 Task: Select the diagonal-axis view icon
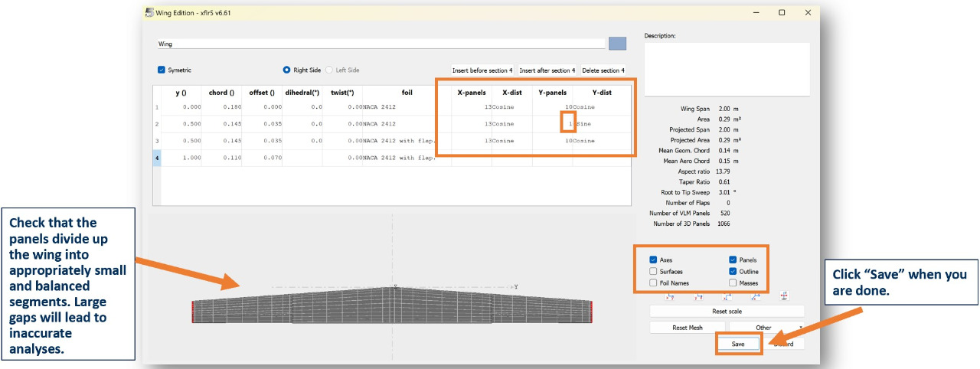756,296
